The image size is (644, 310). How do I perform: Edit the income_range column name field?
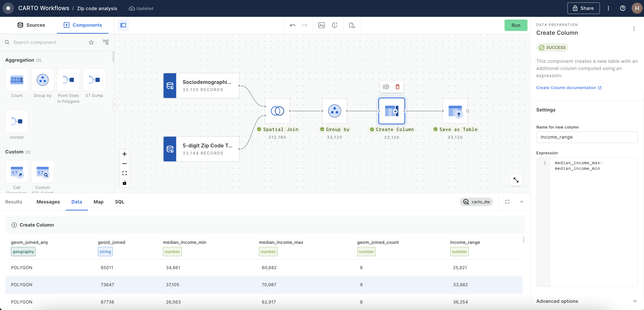click(587, 137)
